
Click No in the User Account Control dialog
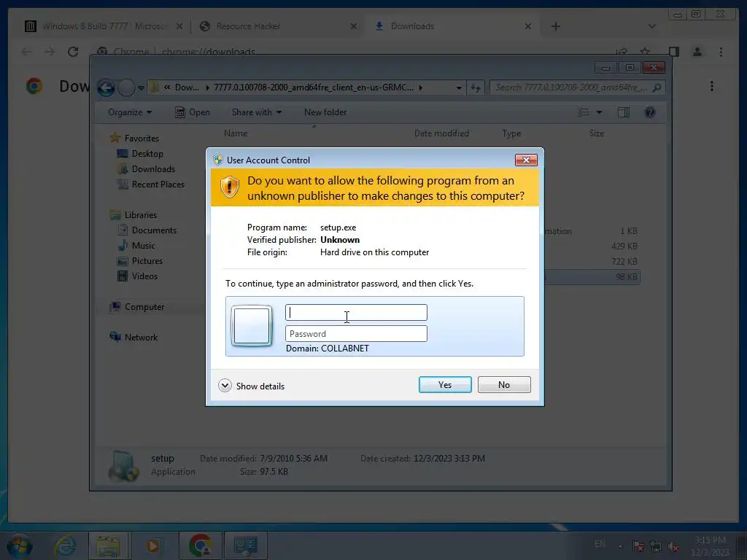(x=504, y=385)
